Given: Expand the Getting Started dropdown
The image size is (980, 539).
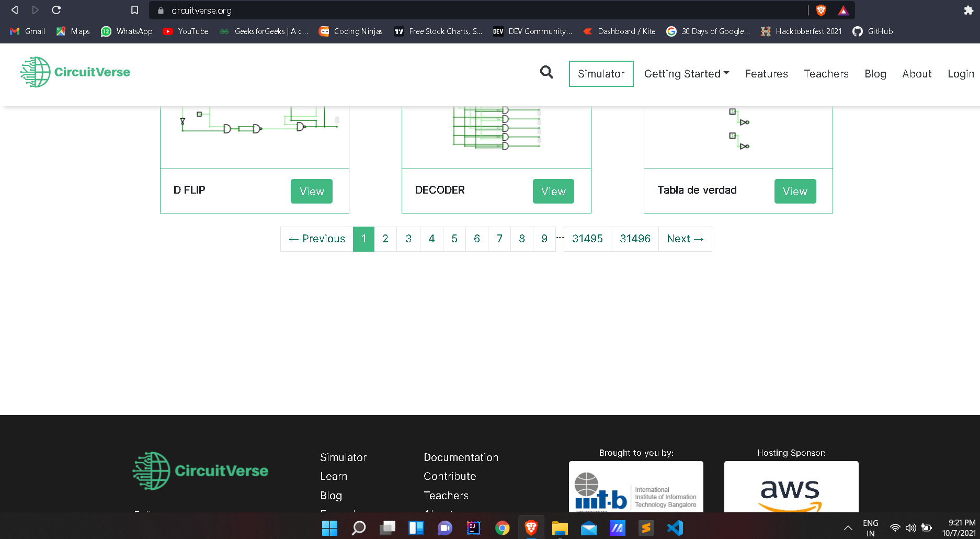Looking at the screenshot, I should click(x=686, y=73).
